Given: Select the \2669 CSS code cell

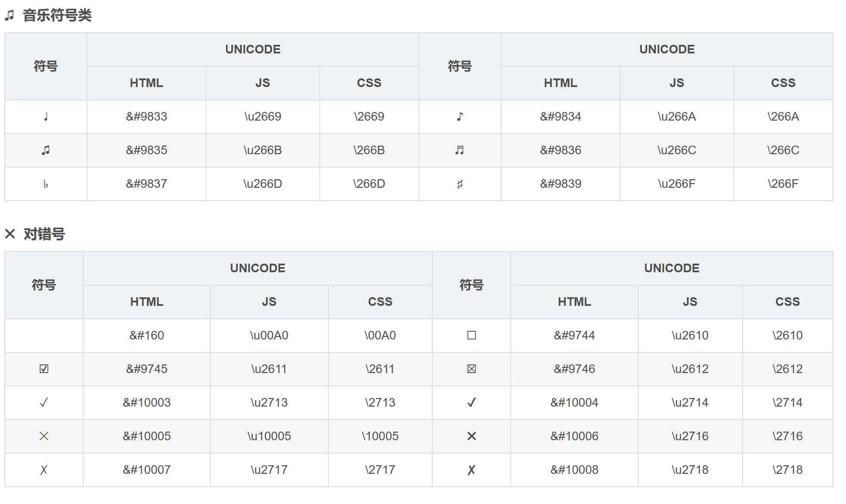Looking at the screenshot, I should point(369,117).
